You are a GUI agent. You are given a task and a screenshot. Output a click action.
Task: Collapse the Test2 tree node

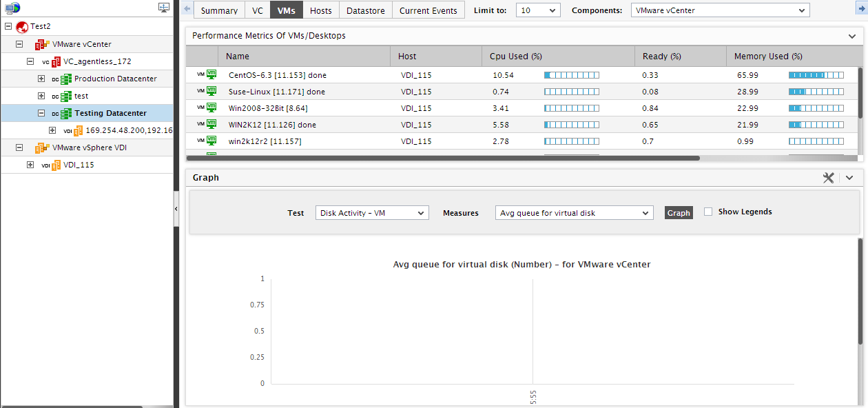[x=8, y=26]
